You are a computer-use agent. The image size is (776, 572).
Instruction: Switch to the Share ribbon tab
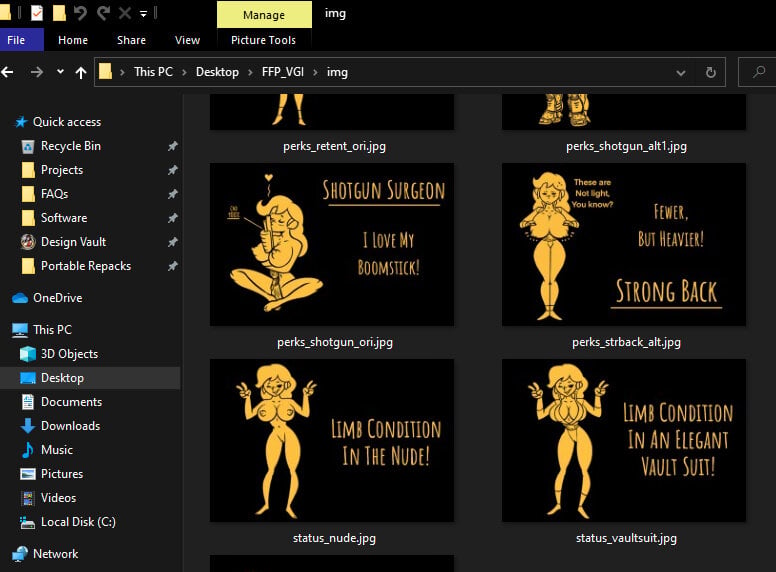coord(131,40)
